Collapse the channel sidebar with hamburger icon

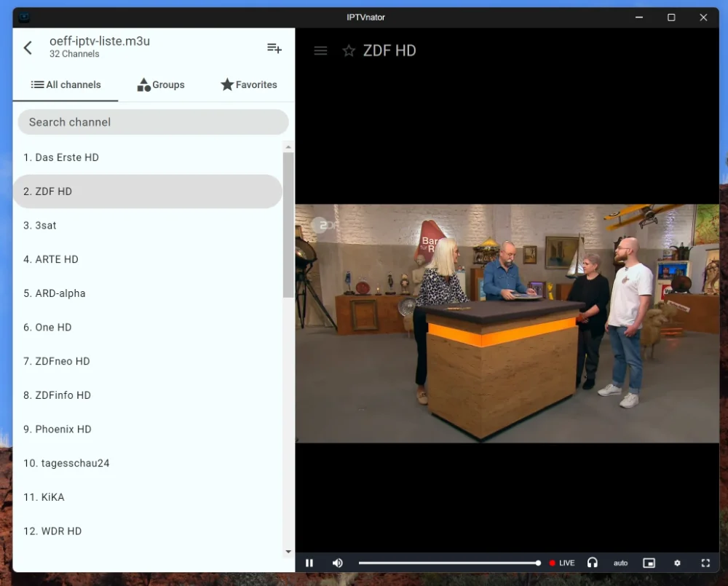pos(320,51)
